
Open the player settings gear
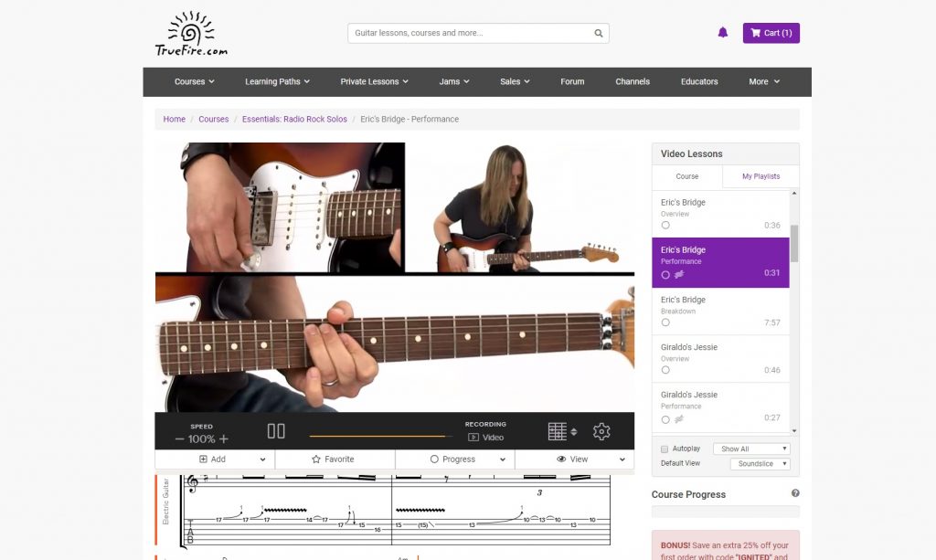pyautogui.click(x=601, y=431)
